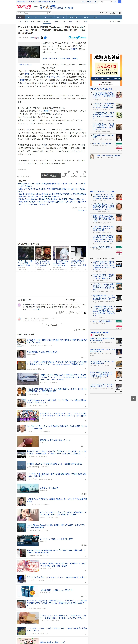Select the オリジナル navigation tab
This screenshot has height=644, width=138.
click(60, 17)
